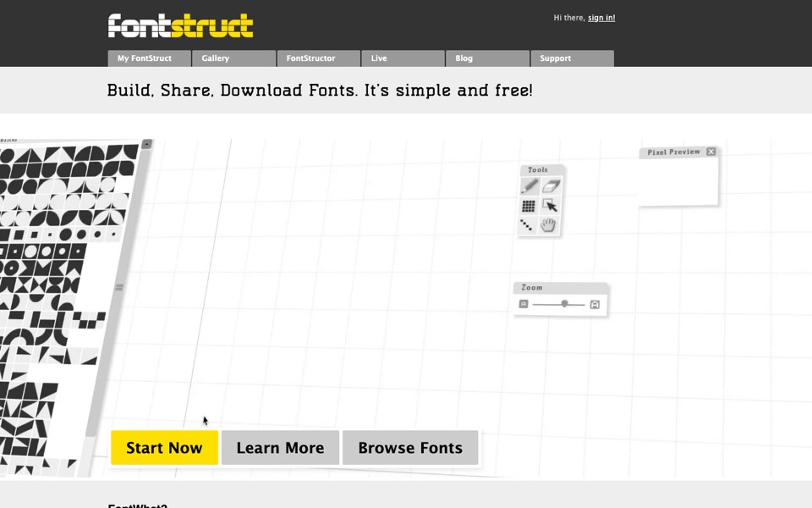Select the Pencil tool in Tools panel
Image resolution: width=812 pixels, height=508 pixels.
click(529, 186)
